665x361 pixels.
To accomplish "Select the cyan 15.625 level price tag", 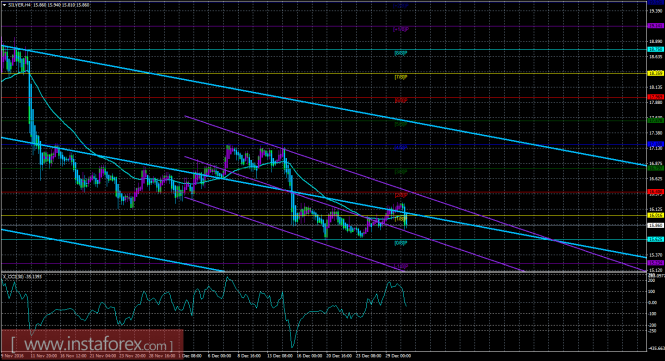I will pyautogui.click(x=655, y=239).
